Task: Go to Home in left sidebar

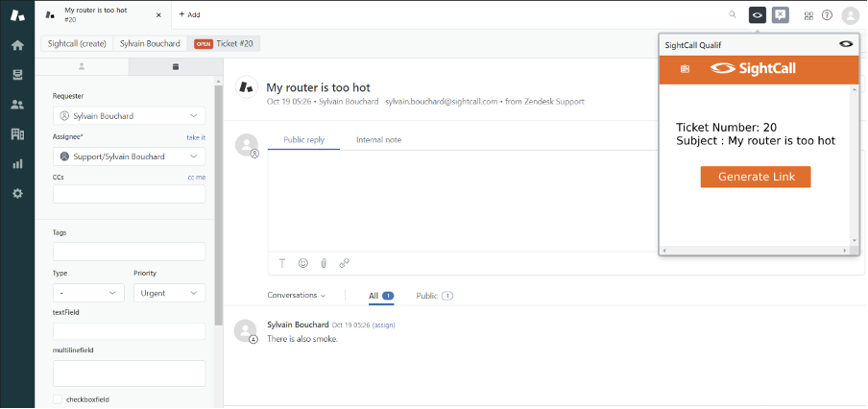Action: 17,45
